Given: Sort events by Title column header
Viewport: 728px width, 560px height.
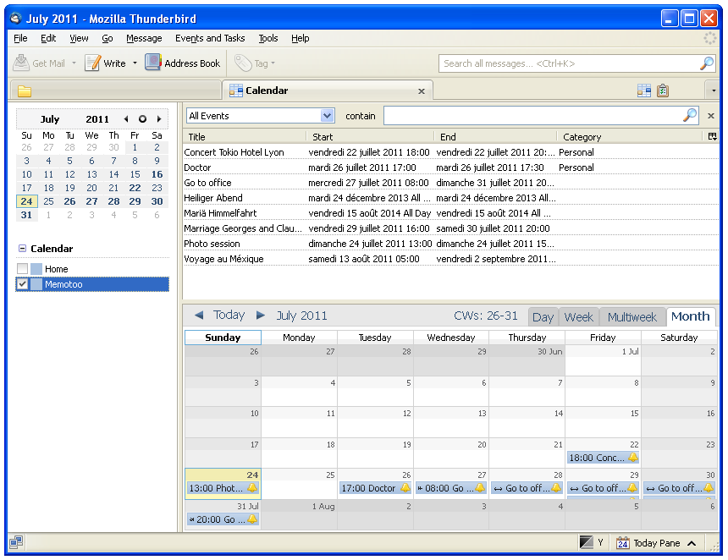Looking at the screenshot, I should pyautogui.click(x=245, y=137).
